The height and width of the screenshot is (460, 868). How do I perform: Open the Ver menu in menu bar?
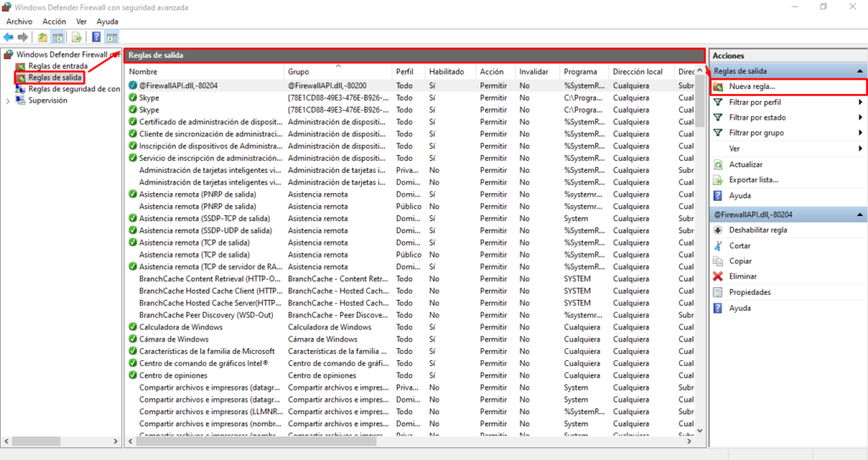click(81, 21)
